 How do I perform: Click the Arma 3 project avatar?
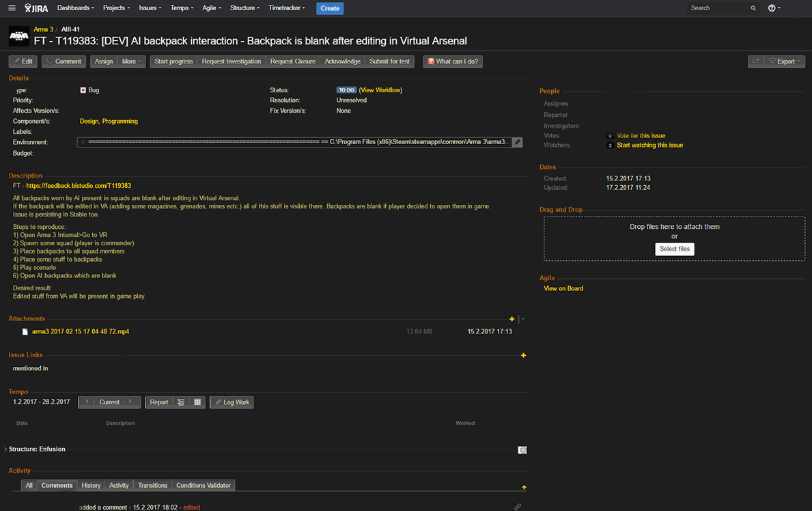19,36
